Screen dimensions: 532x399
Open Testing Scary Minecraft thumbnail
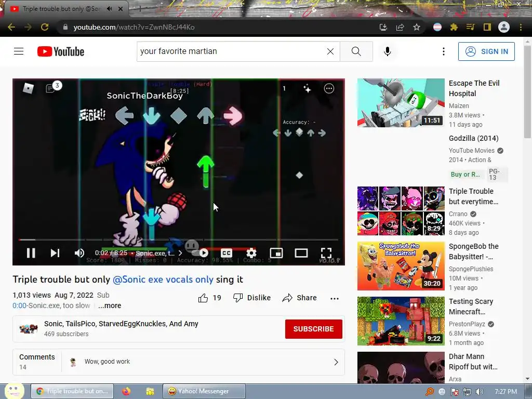coord(401,321)
